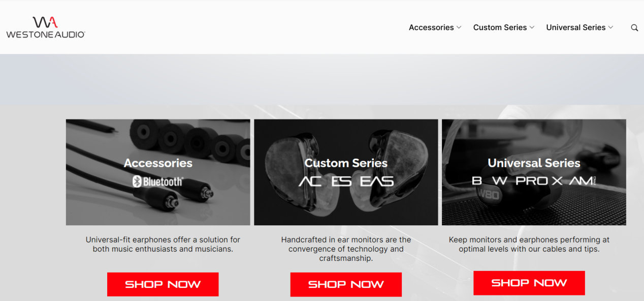Expand the Universal Series menu chevron
644x301 pixels.
[x=610, y=27]
